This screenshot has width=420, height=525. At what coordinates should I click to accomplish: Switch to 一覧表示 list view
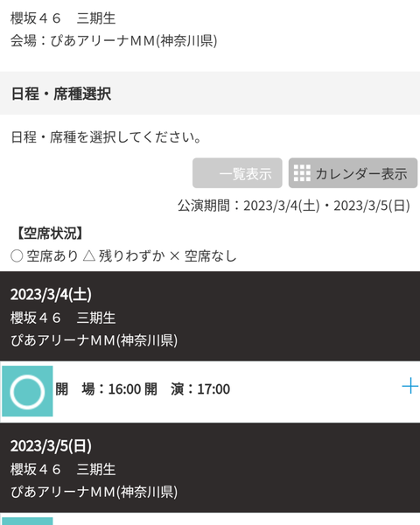[x=237, y=173]
